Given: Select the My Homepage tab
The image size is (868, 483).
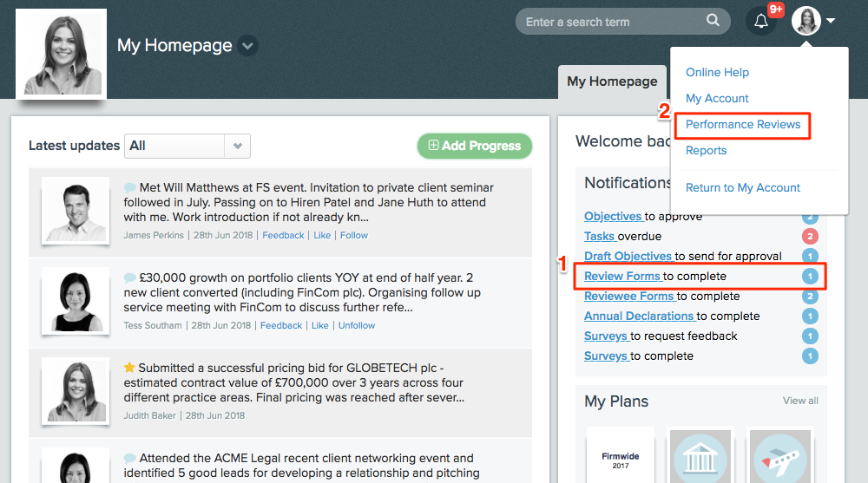Looking at the screenshot, I should (x=612, y=82).
